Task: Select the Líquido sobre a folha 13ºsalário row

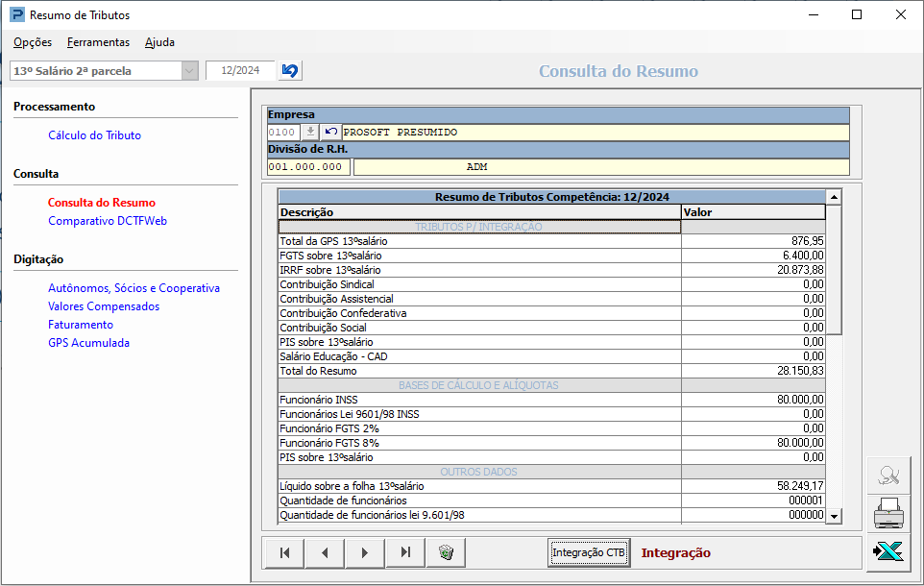Action: pyautogui.click(x=551, y=486)
